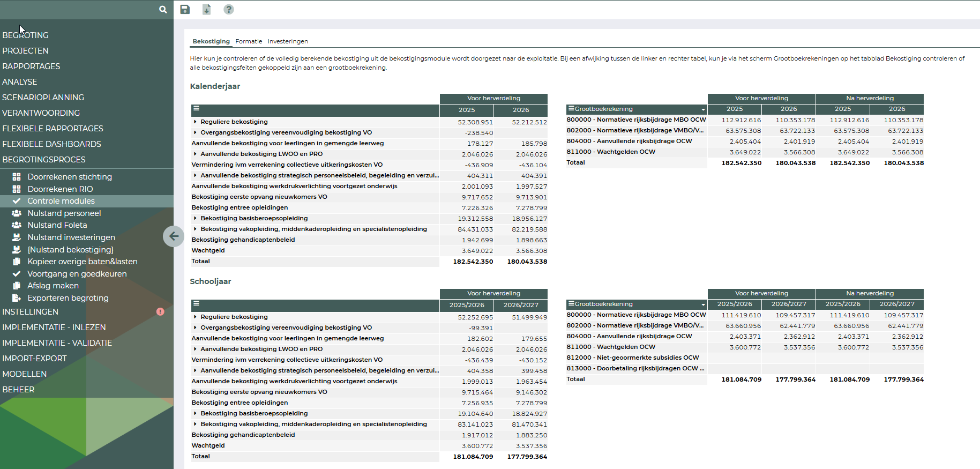
Task: Select 812000 Niet-geoormerkte subsidies OCW row
Action: 636,358
